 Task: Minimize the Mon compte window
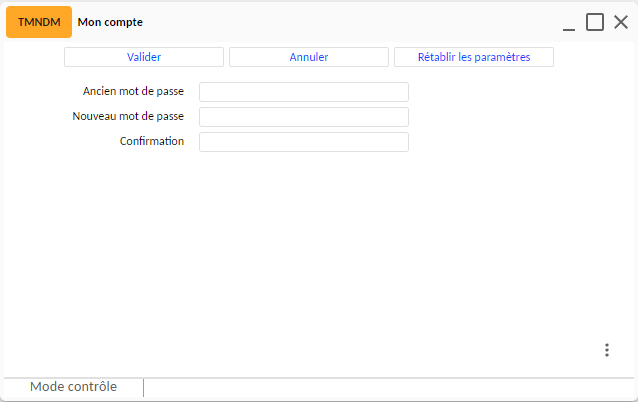pyautogui.click(x=569, y=23)
